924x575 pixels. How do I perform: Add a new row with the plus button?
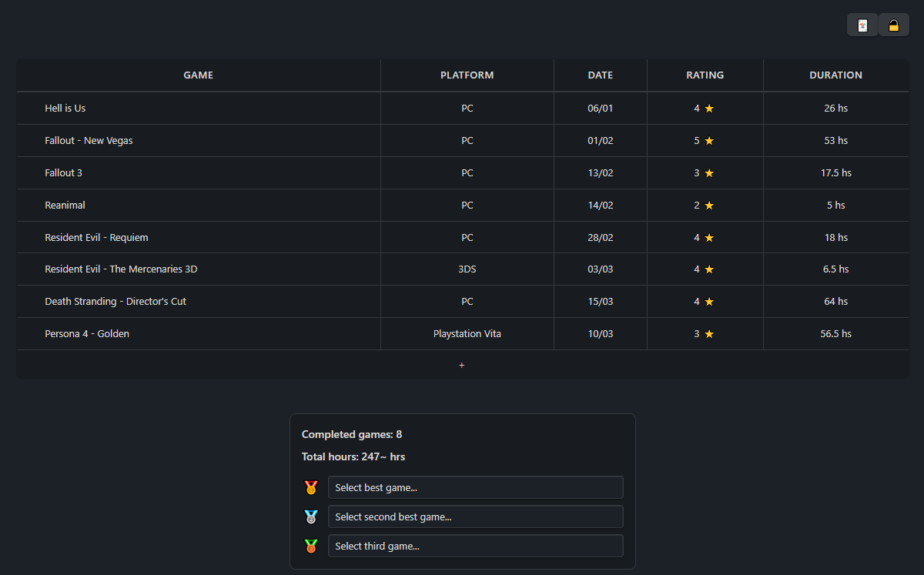[462, 365]
